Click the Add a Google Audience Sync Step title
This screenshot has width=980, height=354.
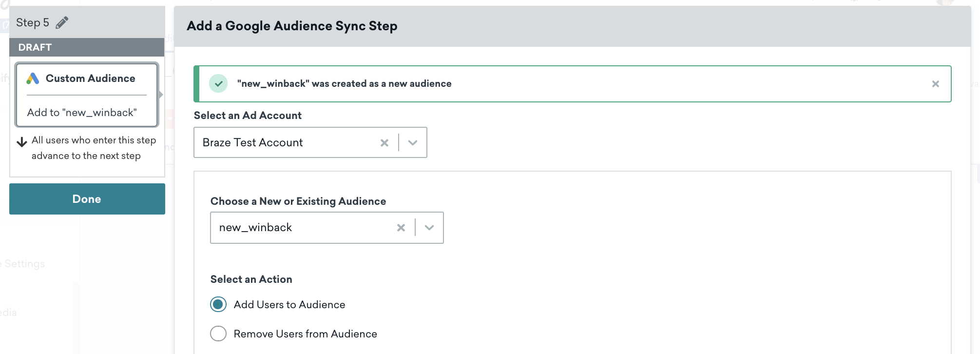coord(292,26)
